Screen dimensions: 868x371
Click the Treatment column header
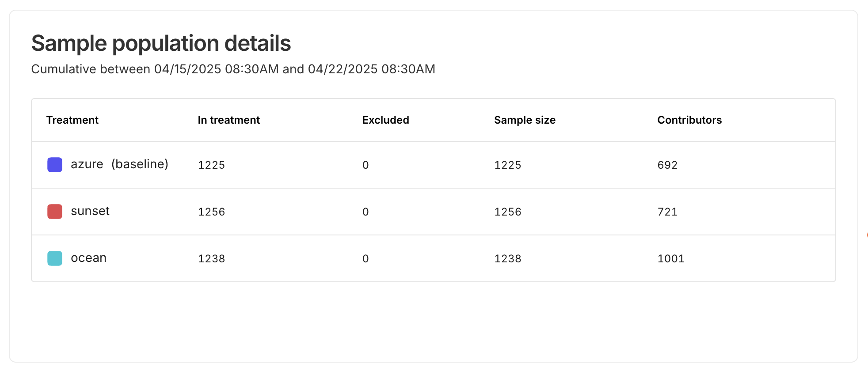(x=72, y=120)
